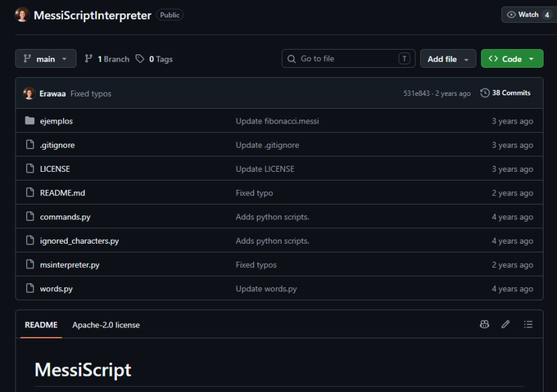Click the Public visibility badge
Viewport: 557px width, 392px height.
point(170,15)
